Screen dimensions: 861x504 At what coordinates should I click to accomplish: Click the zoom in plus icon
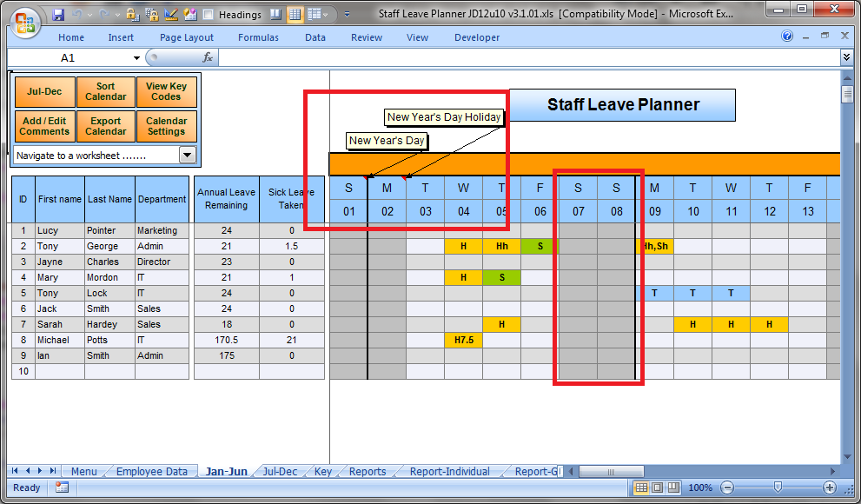(830, 487)
